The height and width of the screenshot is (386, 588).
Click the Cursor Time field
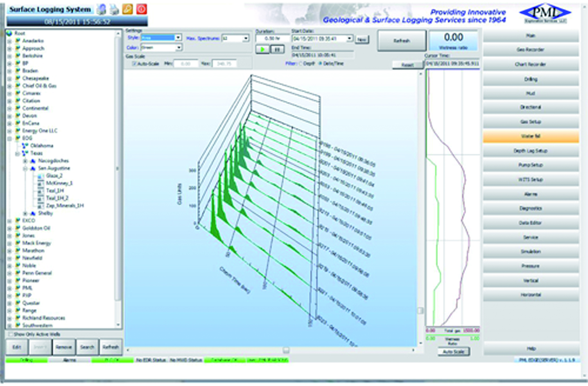coord(453,64)
